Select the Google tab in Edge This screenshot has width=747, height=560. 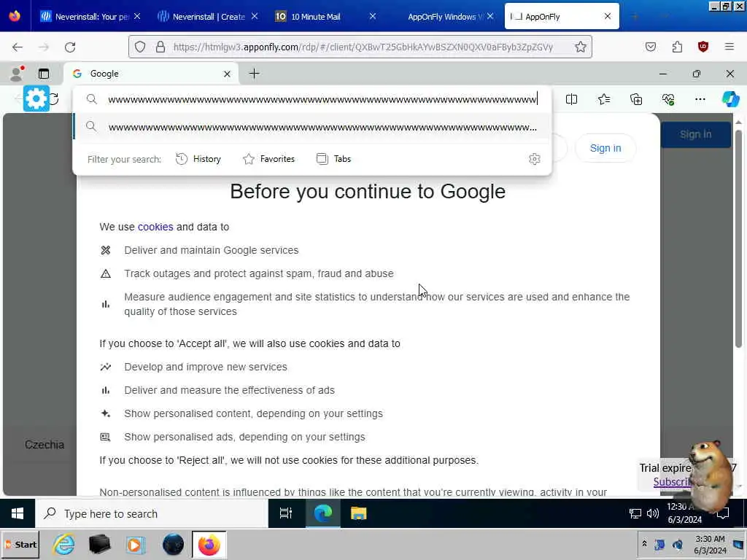[150, 74]
